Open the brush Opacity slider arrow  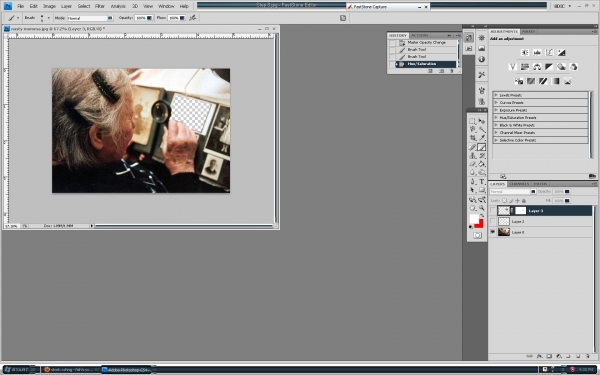coord(149,18)
